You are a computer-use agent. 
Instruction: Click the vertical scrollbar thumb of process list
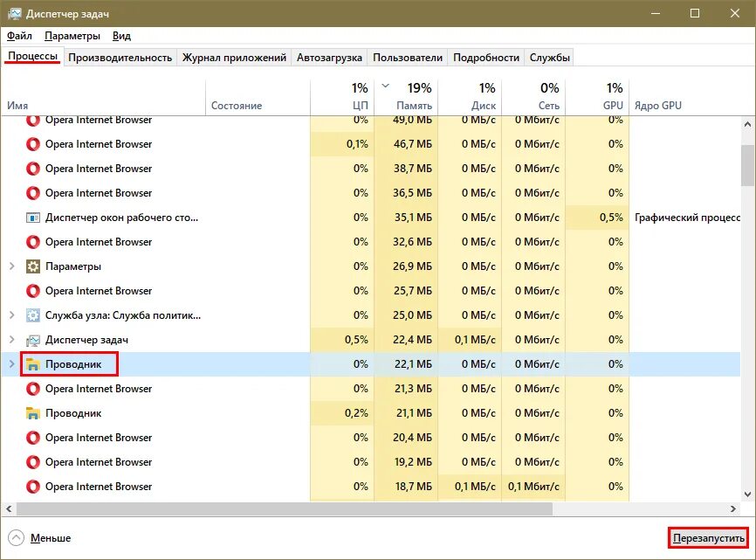tap(747, 164)
